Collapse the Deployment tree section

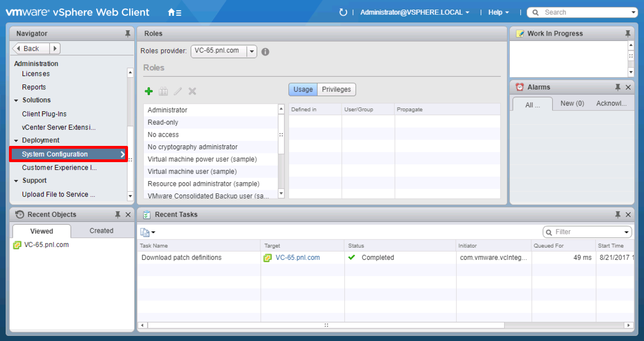[x=16, y=140]
